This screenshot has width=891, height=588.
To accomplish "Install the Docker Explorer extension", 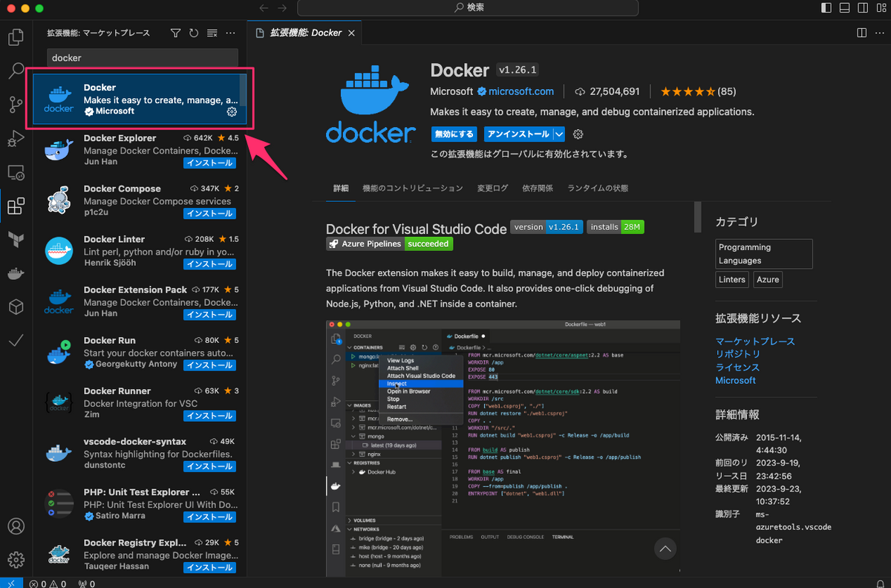I will (210, 163).
